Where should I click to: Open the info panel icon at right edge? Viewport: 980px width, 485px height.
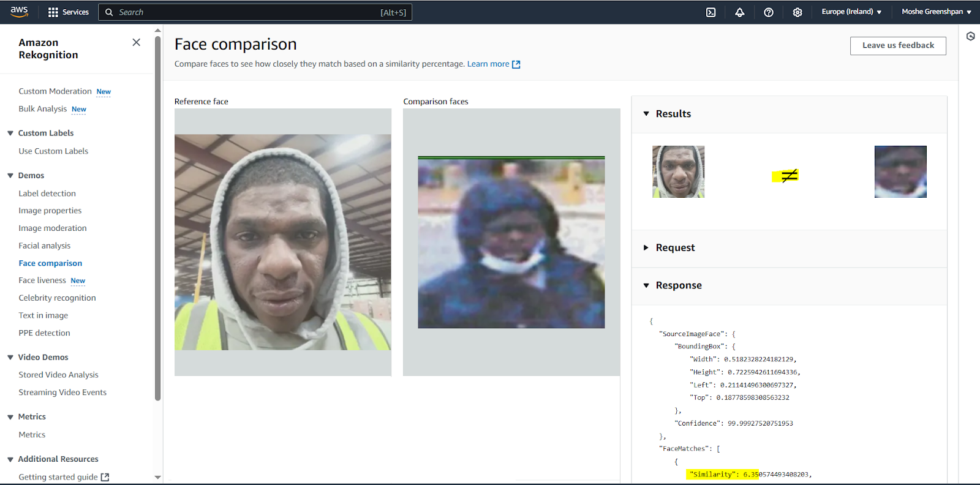970,36
